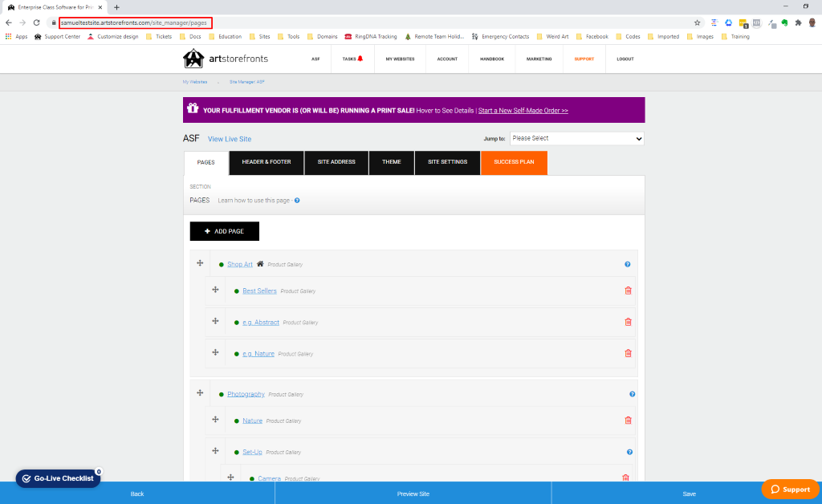Open the Jump to dropdown
822x504 pixels.
(576, 138)
